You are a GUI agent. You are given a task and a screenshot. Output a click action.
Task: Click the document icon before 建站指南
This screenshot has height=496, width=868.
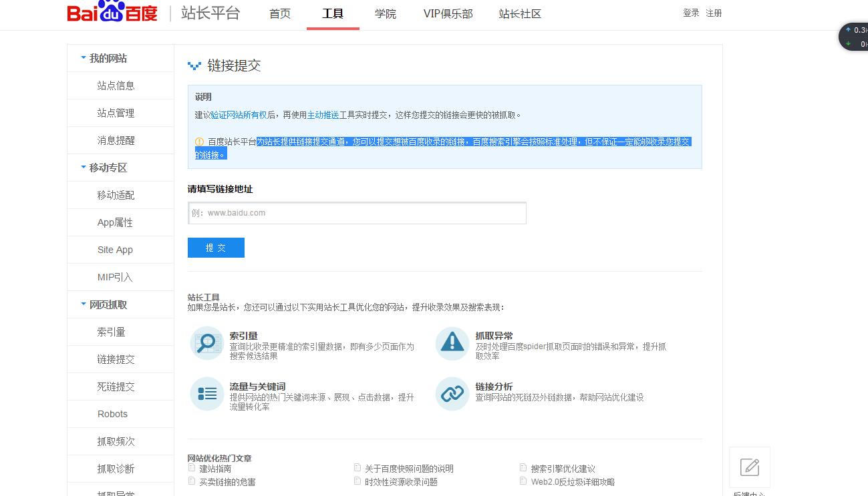click(x=193, y=468)
